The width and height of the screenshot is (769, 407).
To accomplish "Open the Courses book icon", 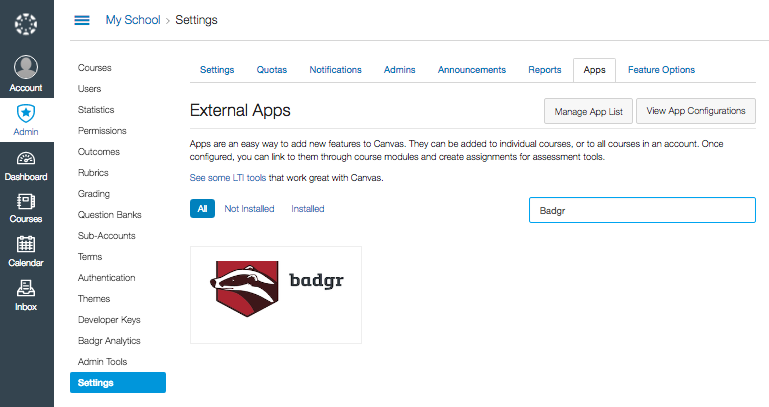I will pyautogui.click(x=26, y=202).
